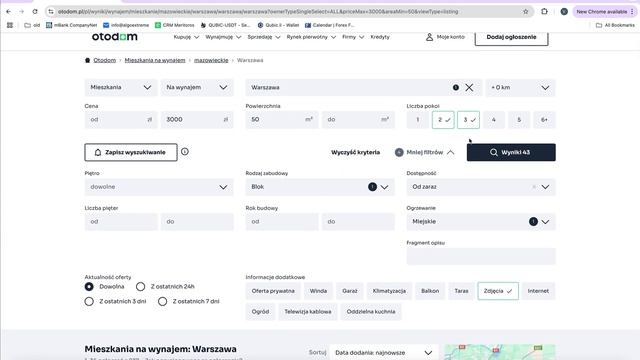This screenshot has height=360, width=640.
Task: Show results with Wyniki 43 button
Action: tap(511, 152)
